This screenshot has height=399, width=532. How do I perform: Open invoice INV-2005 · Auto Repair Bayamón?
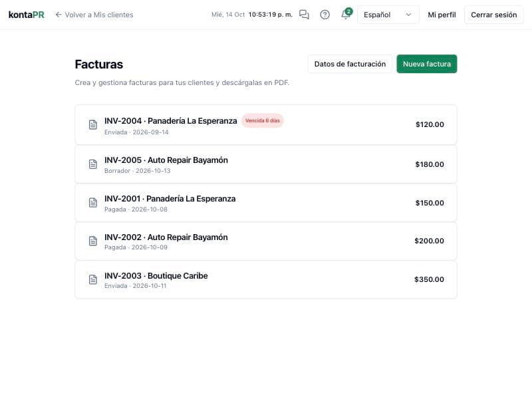(x=265, y=164)
